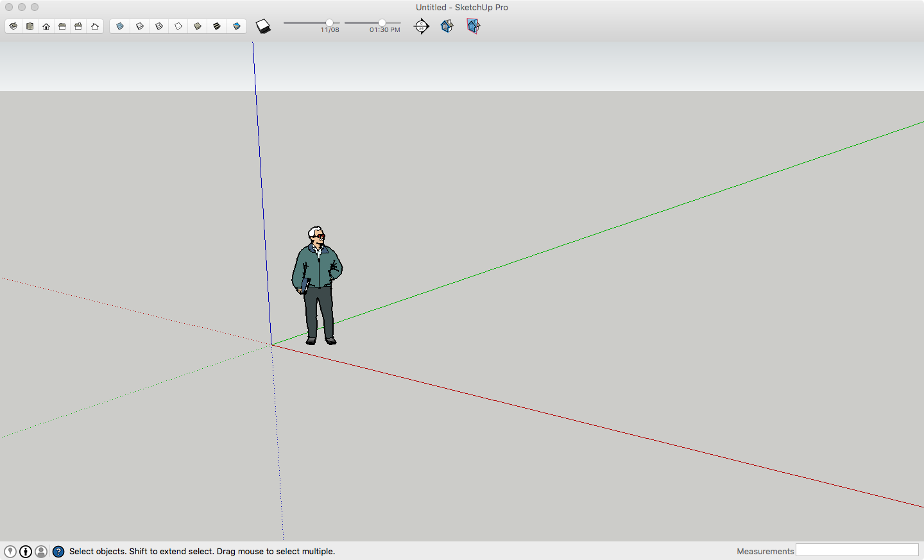Select Wireframe face style
Screen dimensions: 924x560
click(x=159, y=26)
